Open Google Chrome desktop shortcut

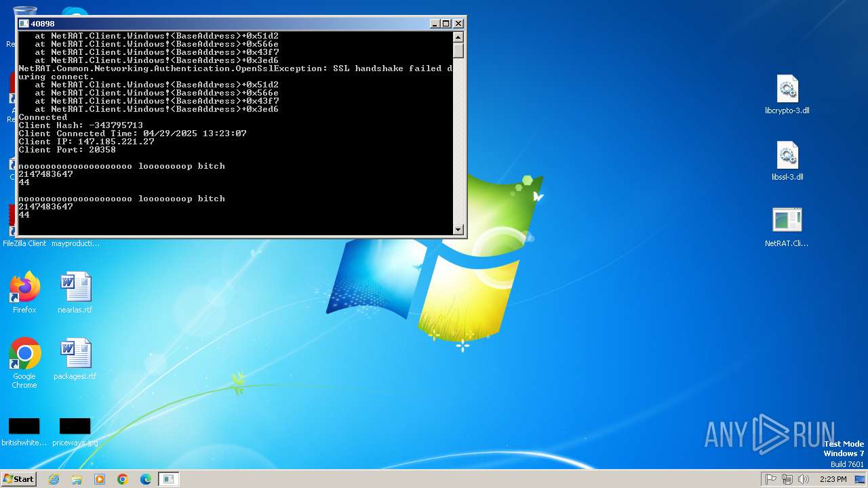point(24,363)
